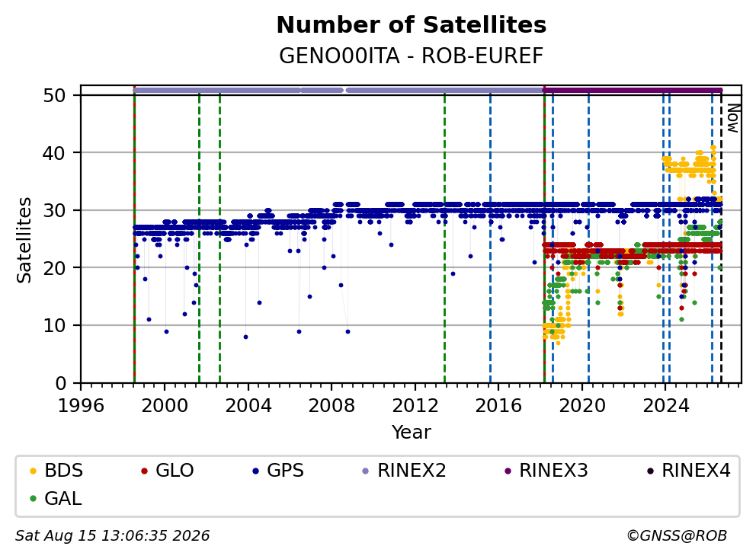Image resolution: width=756 pixels, height=559 pixels.
Task: Click the timestamp Sat Aug 15 text
Action: (112, 536)
